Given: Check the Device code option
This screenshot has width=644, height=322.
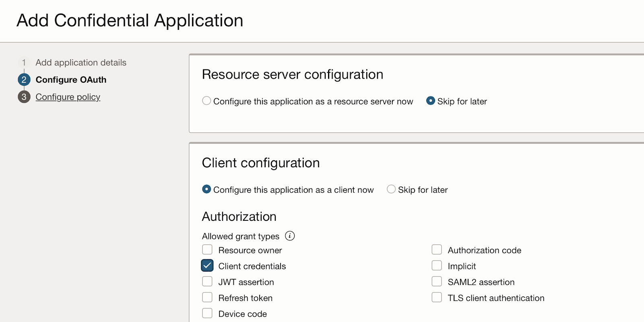Looking at the screenshot, I should (207, 314).
